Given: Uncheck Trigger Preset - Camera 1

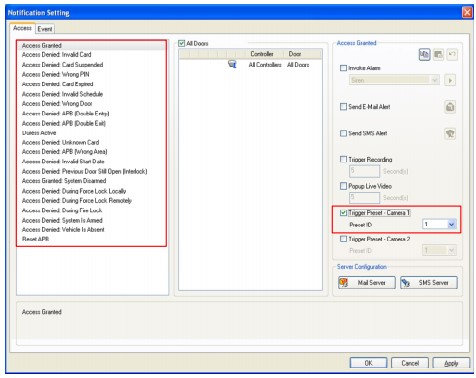Looking at the screenshot, I should pos(343,213).
